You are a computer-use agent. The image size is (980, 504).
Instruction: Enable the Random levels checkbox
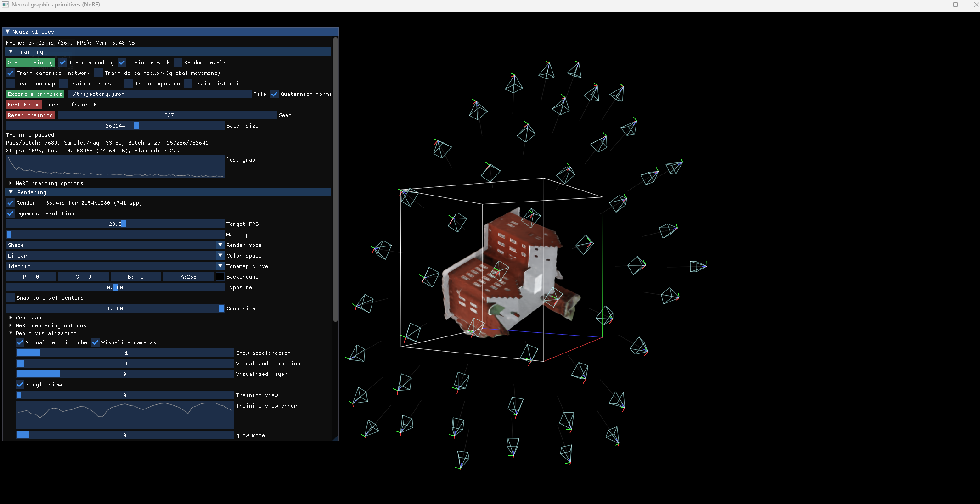(178, 62)
